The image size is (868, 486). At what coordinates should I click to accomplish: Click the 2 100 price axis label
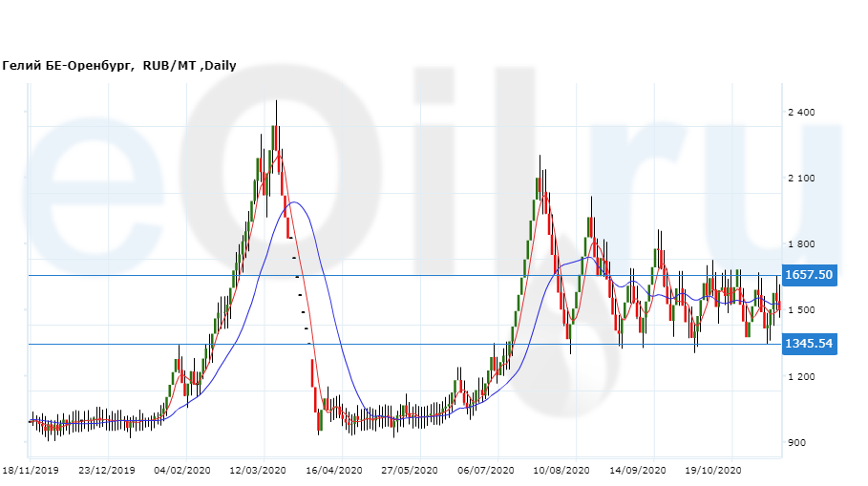click(x=801, y=179)
